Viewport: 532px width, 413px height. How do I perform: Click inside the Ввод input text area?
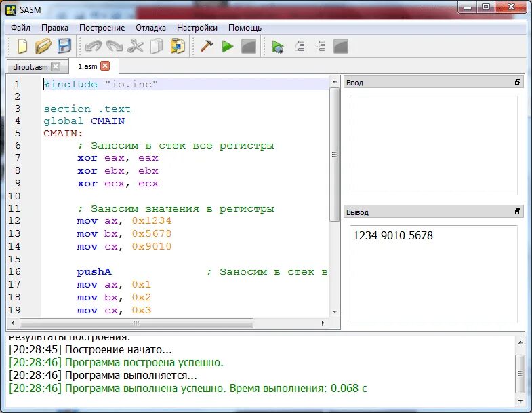coord(434,145)
